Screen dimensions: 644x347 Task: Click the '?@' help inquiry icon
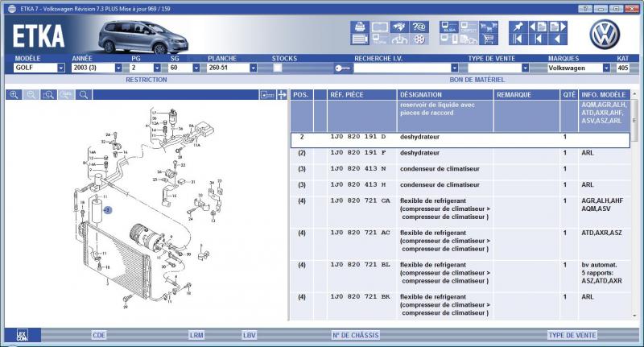pos(419,27)
